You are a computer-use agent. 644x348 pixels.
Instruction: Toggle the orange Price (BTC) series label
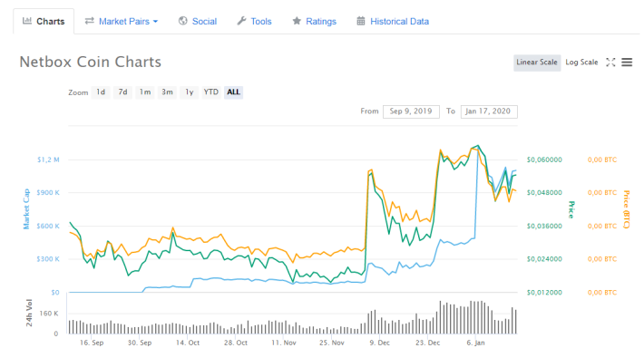click(626, 208)
